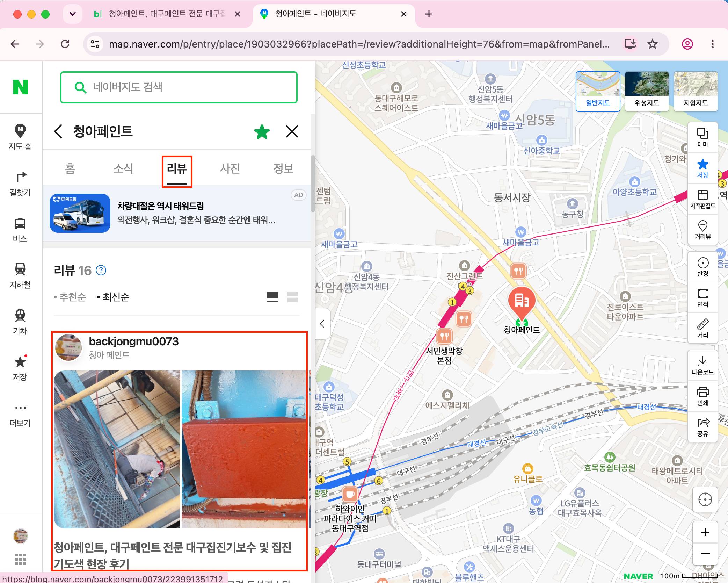This screenshot has width=728, height=583.
Task: Sort reviews by recommended (추천순)
Action: [x=70, y=297]
